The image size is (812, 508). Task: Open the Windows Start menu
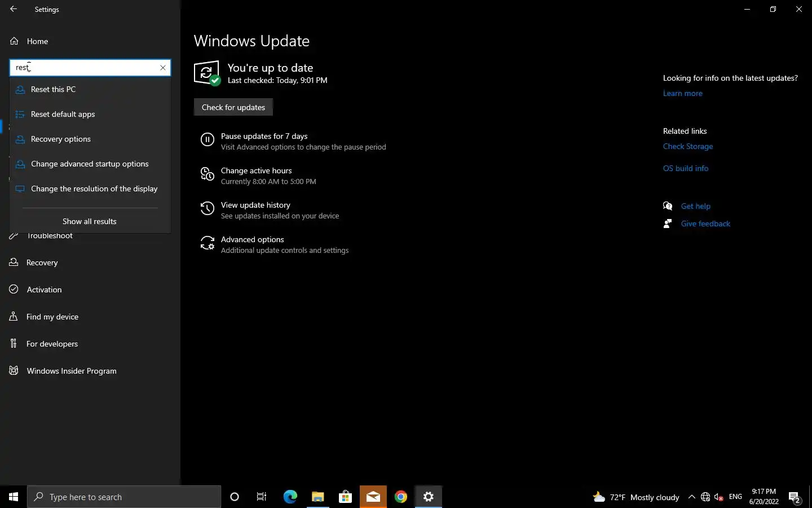tap(14, 497)
